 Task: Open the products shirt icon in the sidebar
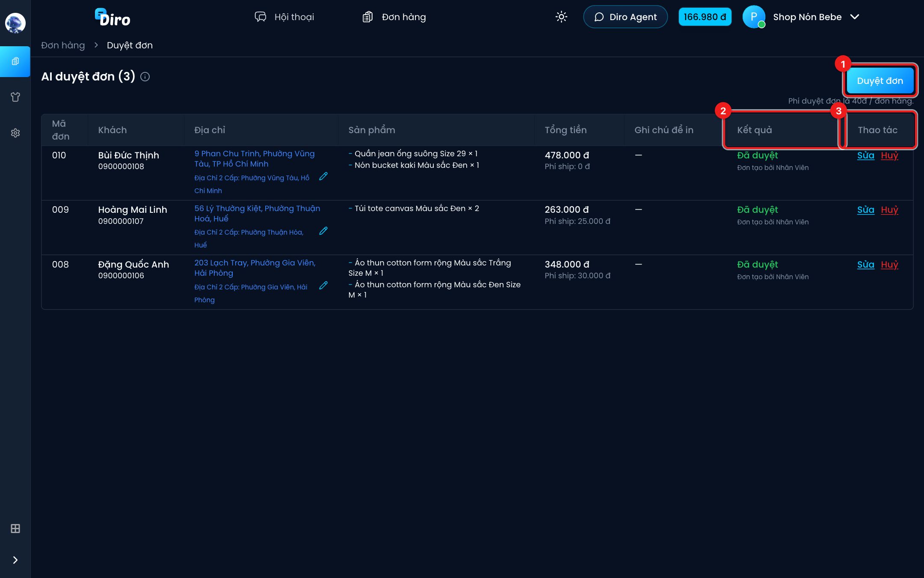[x=15, y=97]
